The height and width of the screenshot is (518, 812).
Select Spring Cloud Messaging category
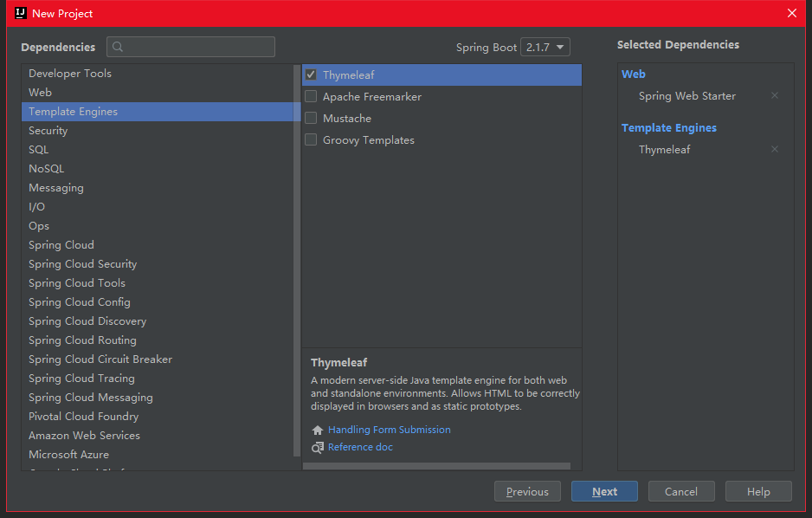[158, 398]
